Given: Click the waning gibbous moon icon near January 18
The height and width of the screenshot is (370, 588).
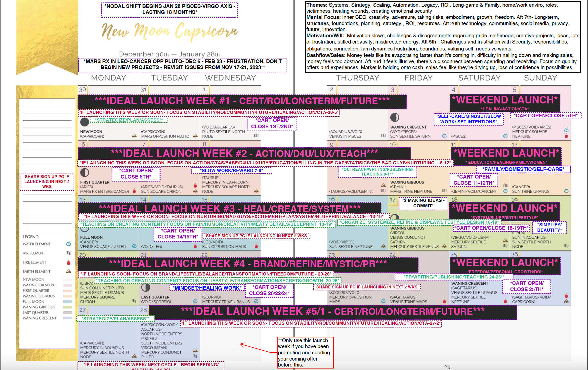Looking at the screenshot, I should pyautogui.click(x=395, y=217).
